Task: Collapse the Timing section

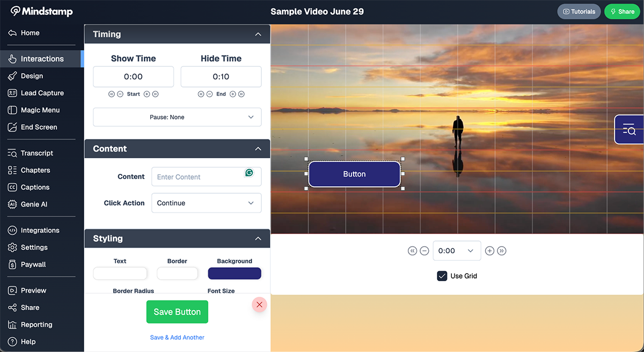Action: (x=258, y=34)
